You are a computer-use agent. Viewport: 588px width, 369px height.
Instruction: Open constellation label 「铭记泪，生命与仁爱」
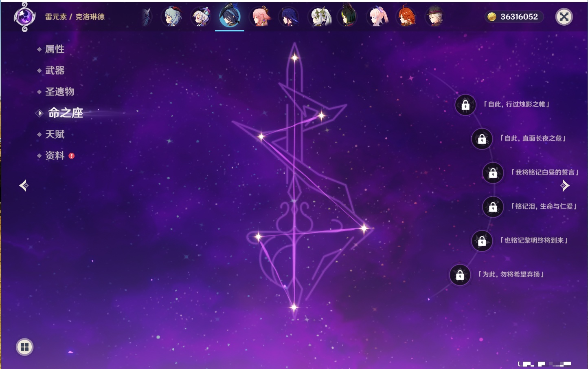point(544,206)
